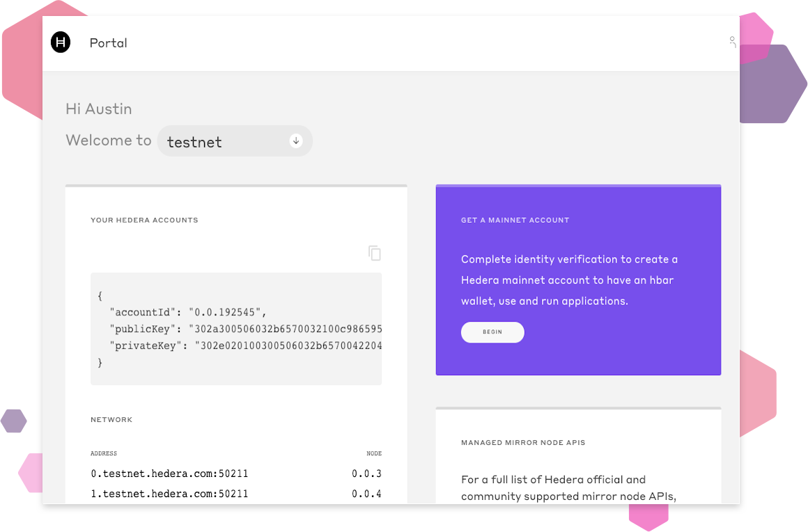
Task: Click node value 0.0.3
Action: 367,474
